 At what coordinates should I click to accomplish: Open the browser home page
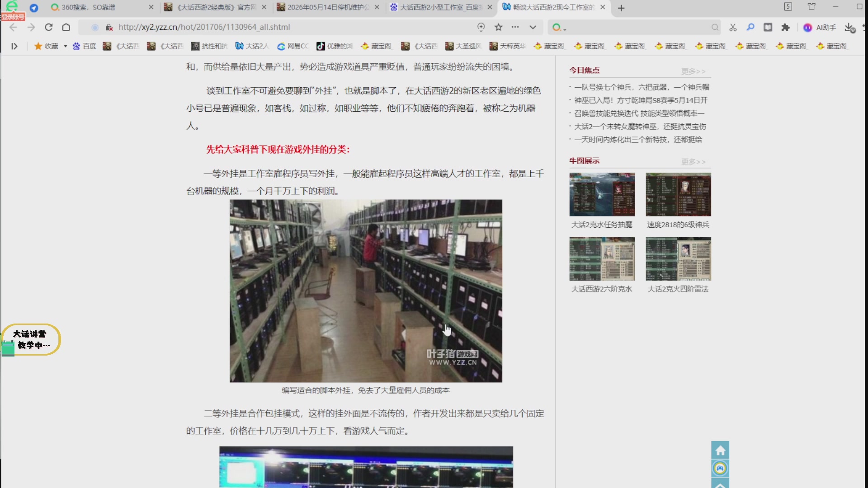[x=66, y=27]
